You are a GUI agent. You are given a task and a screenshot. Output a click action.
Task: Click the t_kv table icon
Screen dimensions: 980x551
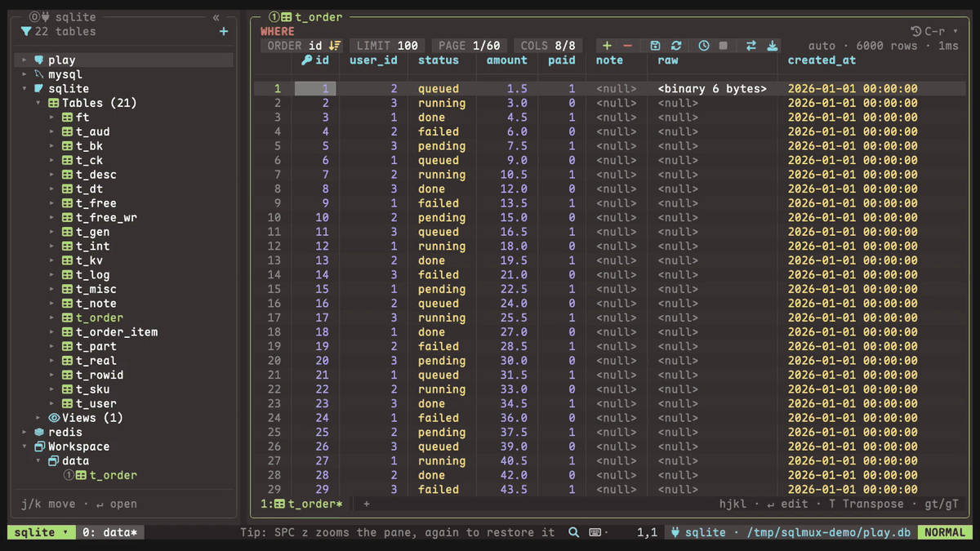(x=67, y=260)
